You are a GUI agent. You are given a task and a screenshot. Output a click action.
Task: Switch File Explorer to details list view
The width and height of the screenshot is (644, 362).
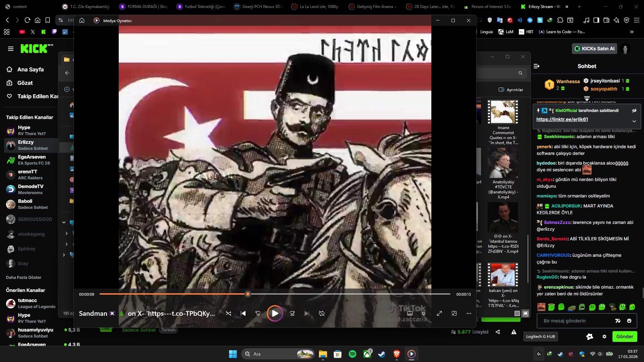click(x=517, y=313)
